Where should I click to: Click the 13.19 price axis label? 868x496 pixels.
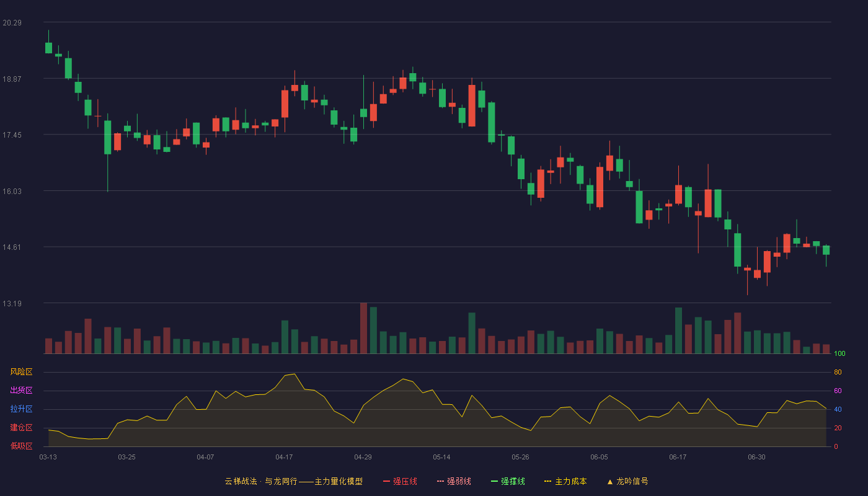tap(12, 304)
